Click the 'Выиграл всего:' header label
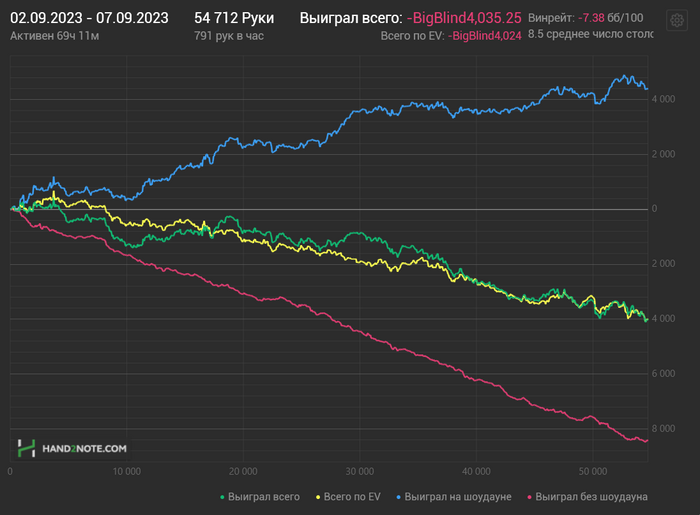This screenshot has width=700, height=515. tap(351, 18)
